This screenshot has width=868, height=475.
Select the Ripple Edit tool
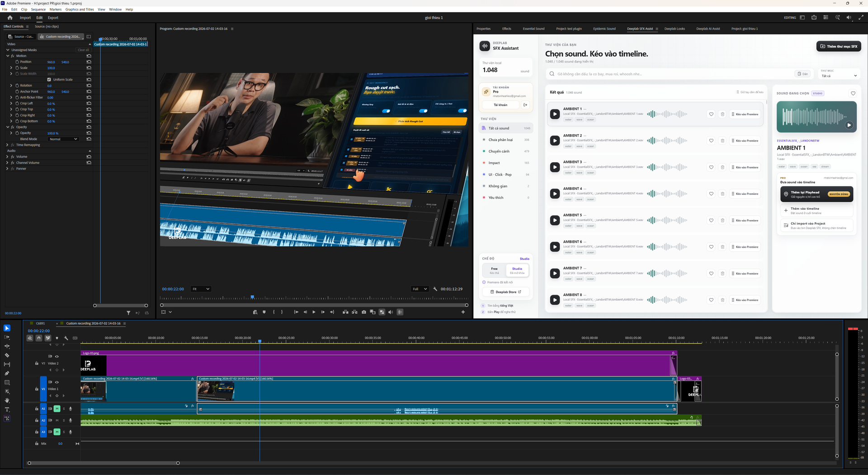tap(7, 346)
